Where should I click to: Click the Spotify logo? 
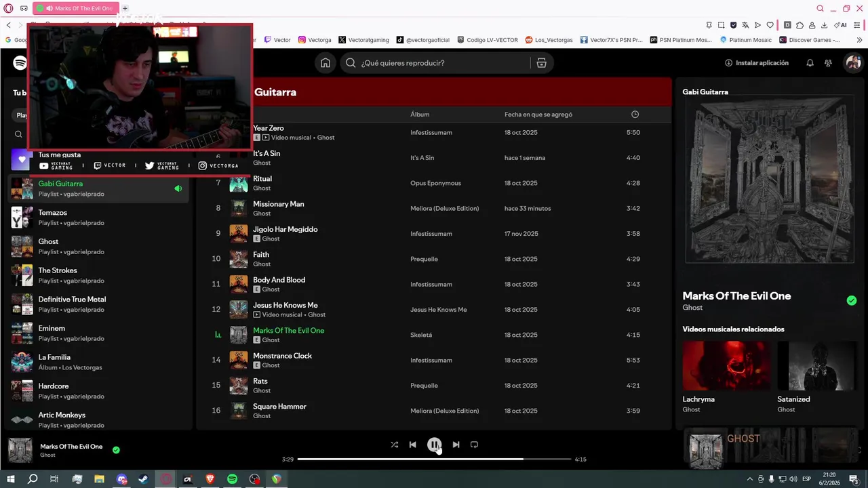[x=20, y=63]
